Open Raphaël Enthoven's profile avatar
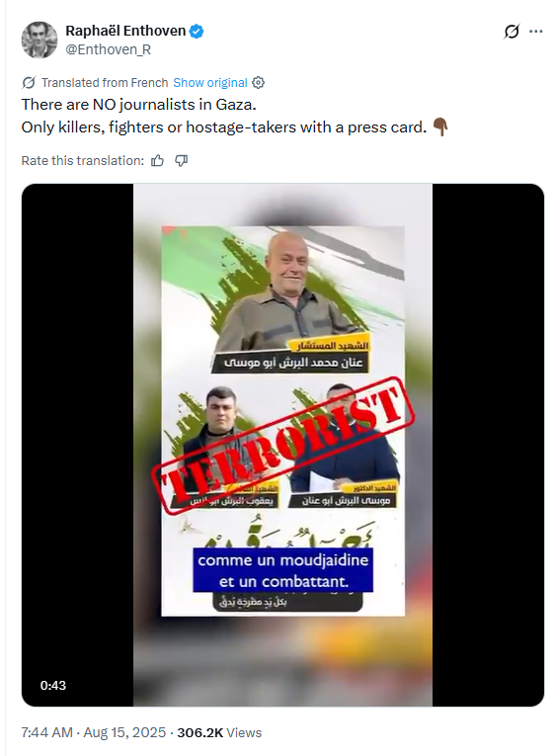 (x=40, y=40)
